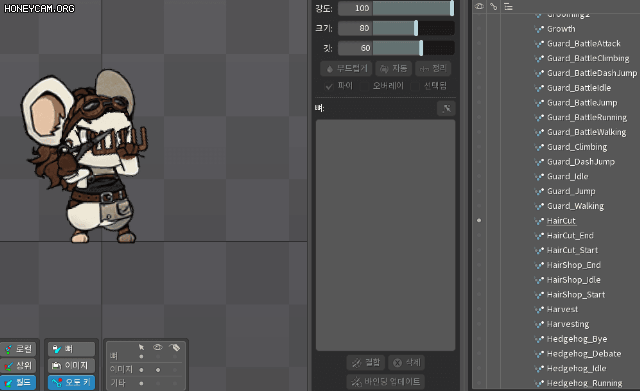The image size is (640, 391).
Task: Select the Harvesting animation
Action: pos(568,324)
